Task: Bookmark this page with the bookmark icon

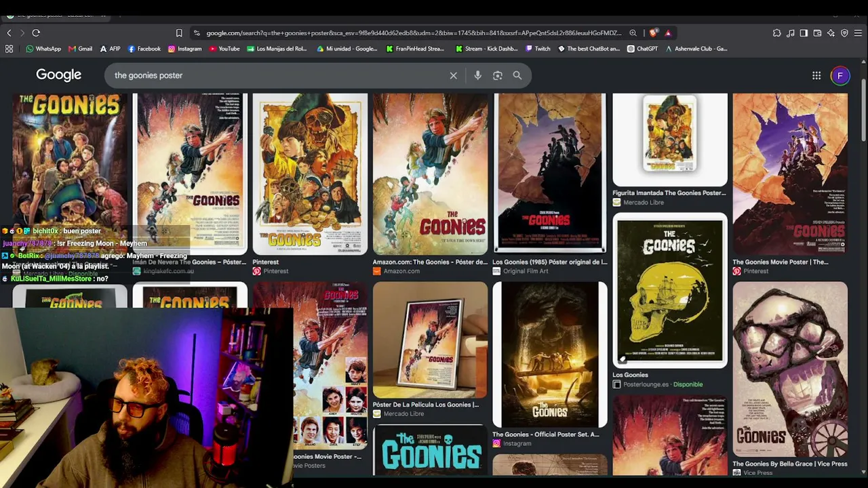Action: click(x=179, y=33)
